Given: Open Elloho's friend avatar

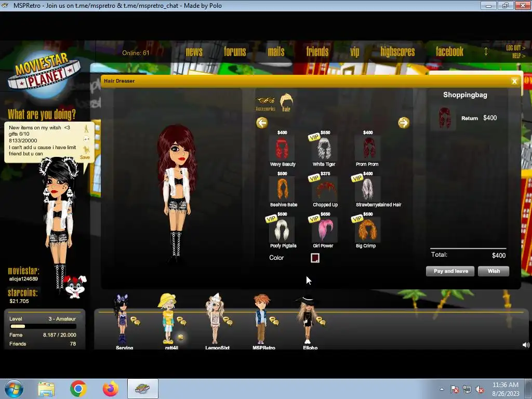Looking at the screenshot, I should click(x=307, y=319).
